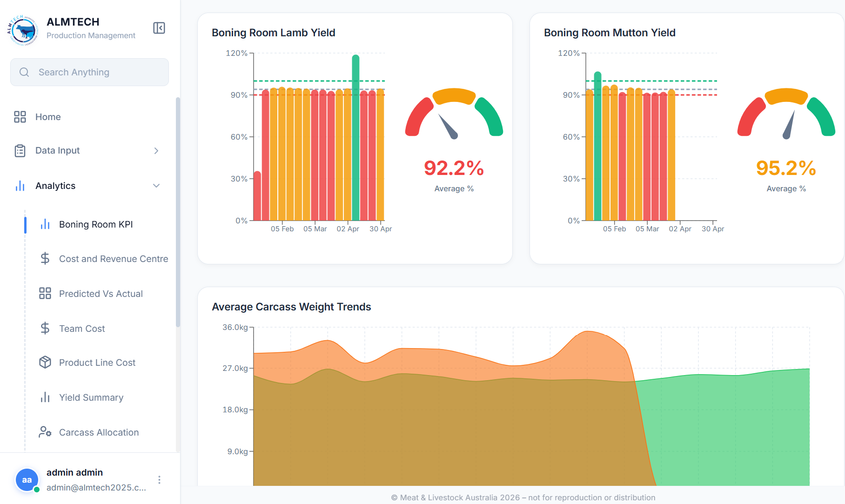Image resolution: width=845 pixels, height=504 pixels.
Task: Click the green bar in Mutton Yield chart
Action: (598, 146)
